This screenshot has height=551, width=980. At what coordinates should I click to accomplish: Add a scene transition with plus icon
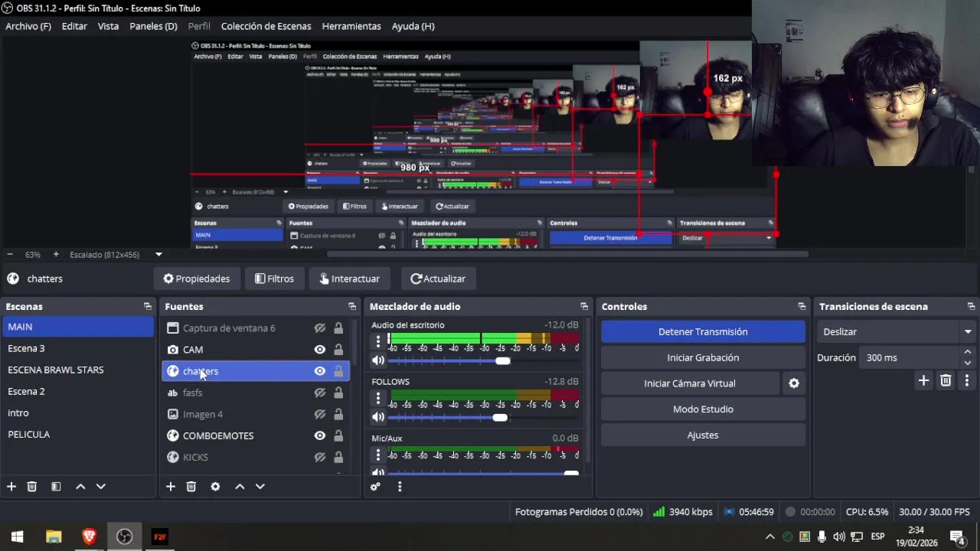923,380
